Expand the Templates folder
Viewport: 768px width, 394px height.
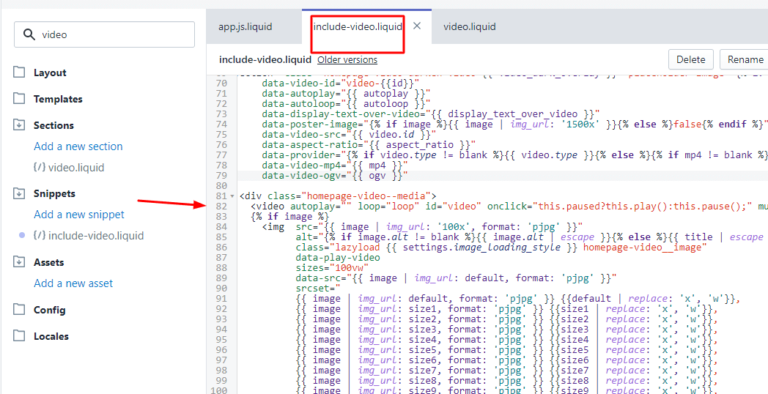58,99
